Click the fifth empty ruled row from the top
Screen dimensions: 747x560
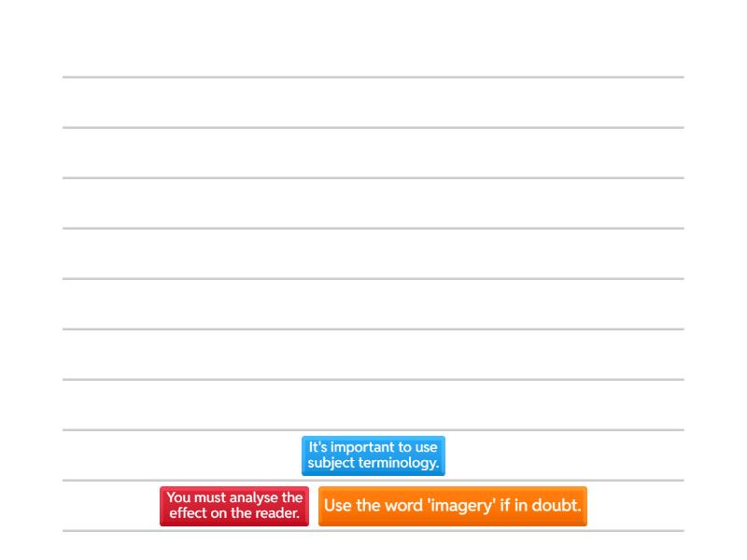[x=373, y=304]
